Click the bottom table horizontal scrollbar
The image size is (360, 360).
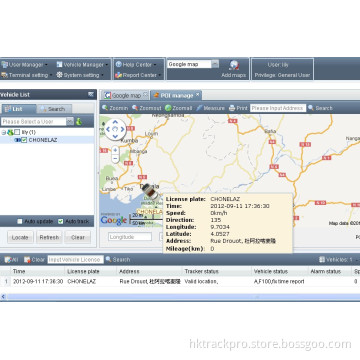183,296
